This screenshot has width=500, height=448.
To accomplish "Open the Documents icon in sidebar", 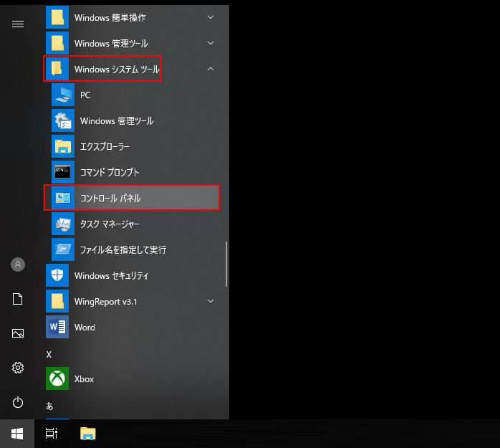I will [x=17, y=299].
